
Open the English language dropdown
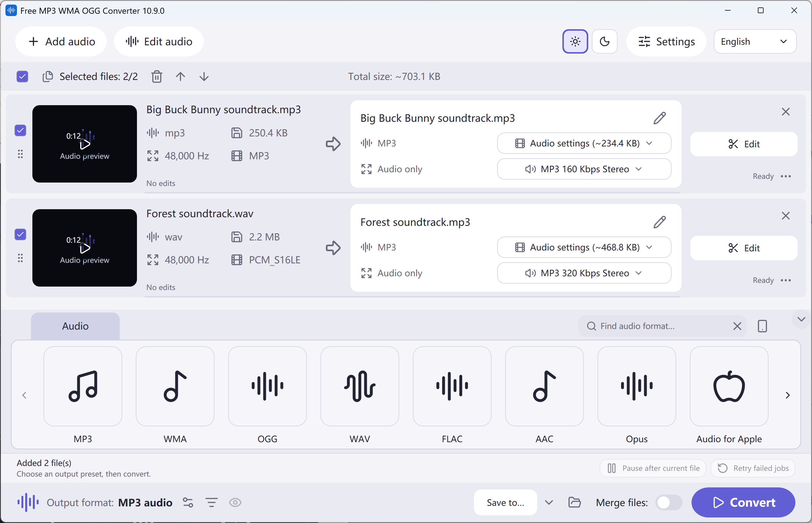click(x=755, y=42)
